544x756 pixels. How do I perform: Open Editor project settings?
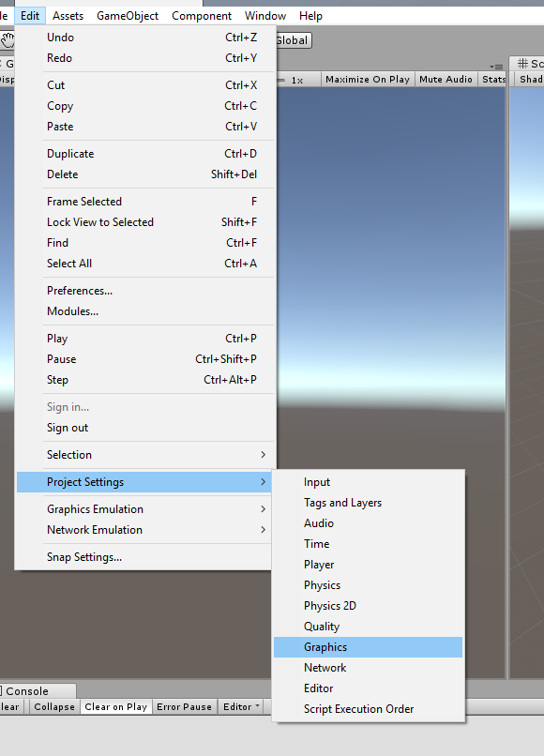[368, 688]
